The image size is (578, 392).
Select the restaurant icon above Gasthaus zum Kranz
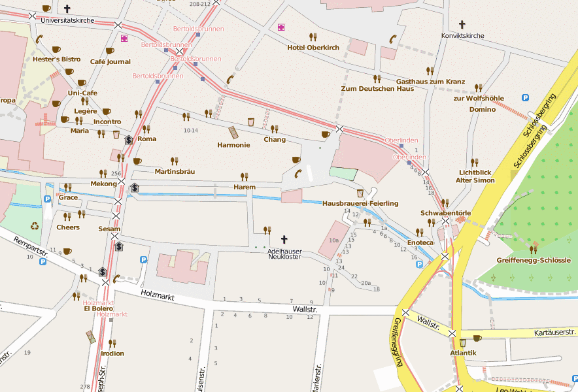click(x=430, y=71)
